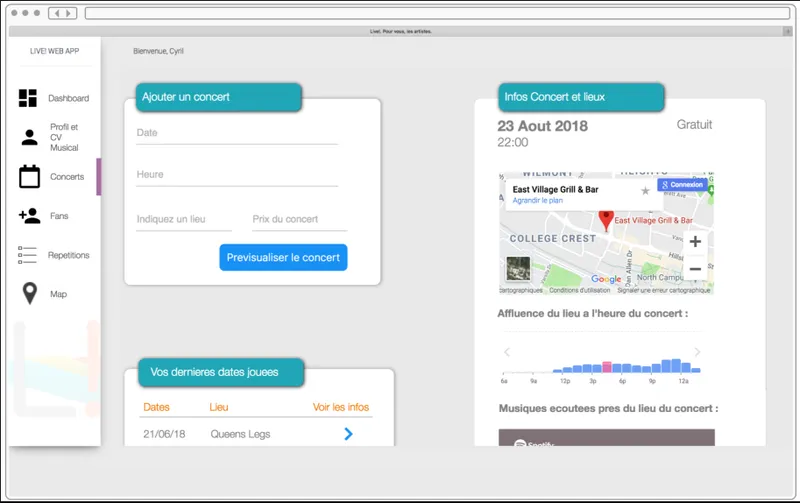Click the Repetitions list icon
Image resolution: width=800 pixels, height=503 pixels.
tap(27, 255)
